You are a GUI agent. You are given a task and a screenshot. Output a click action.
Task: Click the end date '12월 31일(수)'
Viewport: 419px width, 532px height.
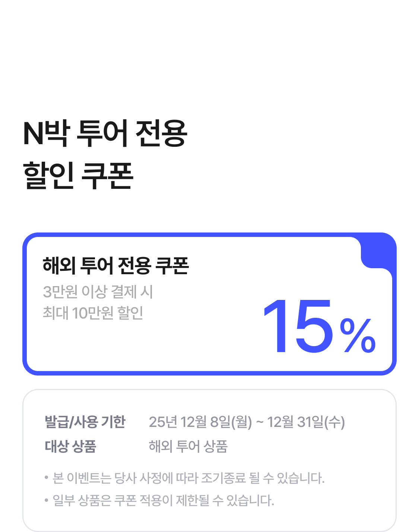coord(306,422)
